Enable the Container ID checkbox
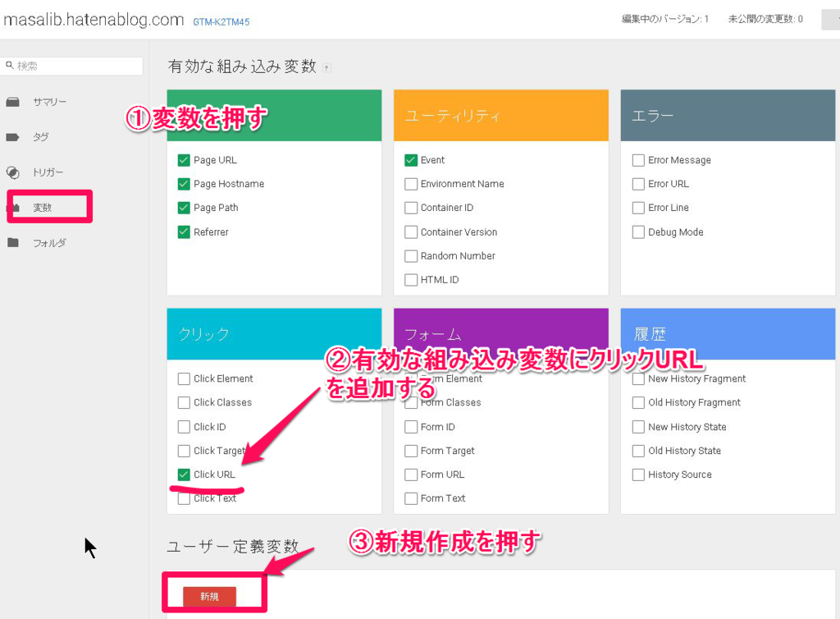Screen dimensions: 840x619 click(411, 208)
